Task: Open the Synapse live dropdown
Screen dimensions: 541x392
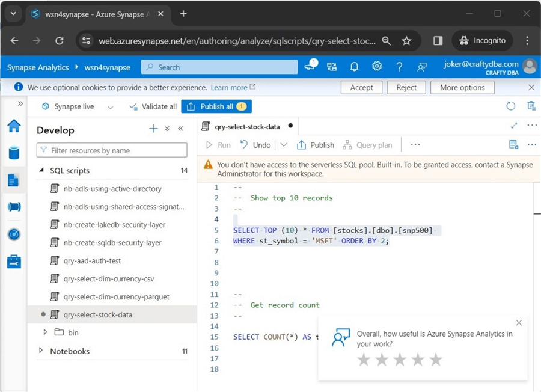Action: click(110, 107)
